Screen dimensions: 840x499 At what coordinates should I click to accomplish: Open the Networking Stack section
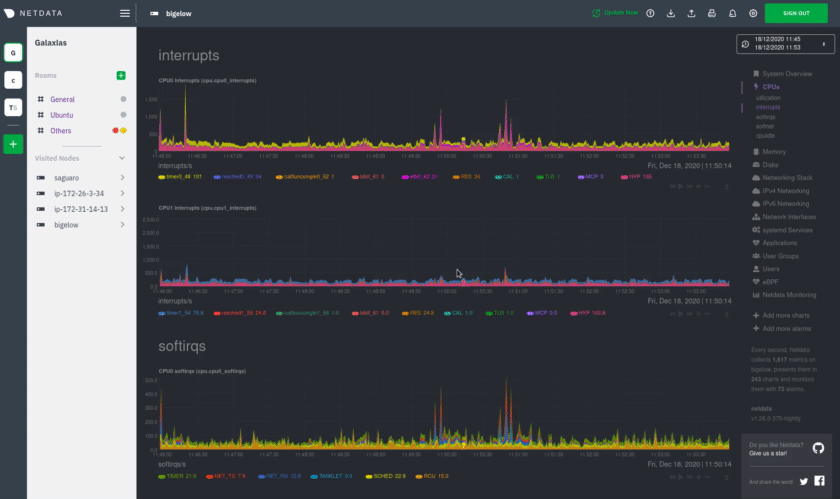(x=787, y=178)
